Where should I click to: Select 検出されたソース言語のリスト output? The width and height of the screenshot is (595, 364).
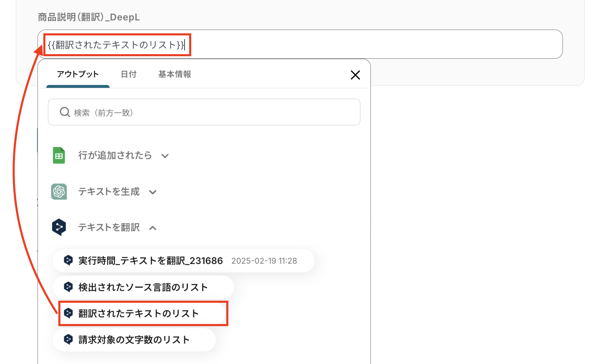(143, 287)
